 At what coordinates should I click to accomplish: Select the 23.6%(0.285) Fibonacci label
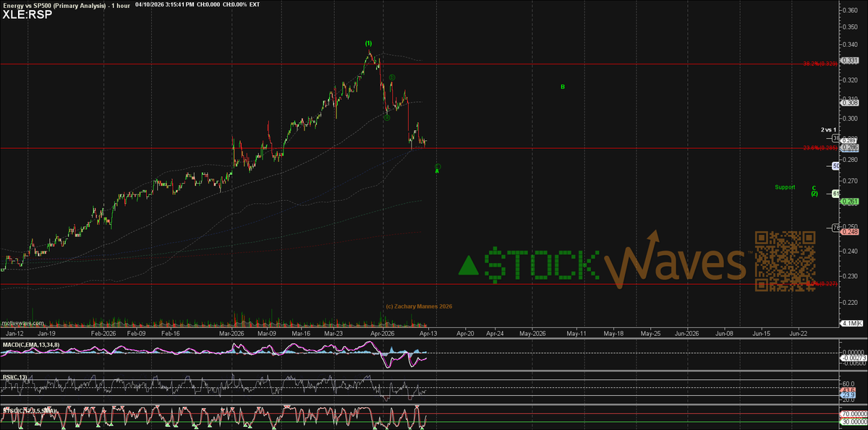point(821,147)
